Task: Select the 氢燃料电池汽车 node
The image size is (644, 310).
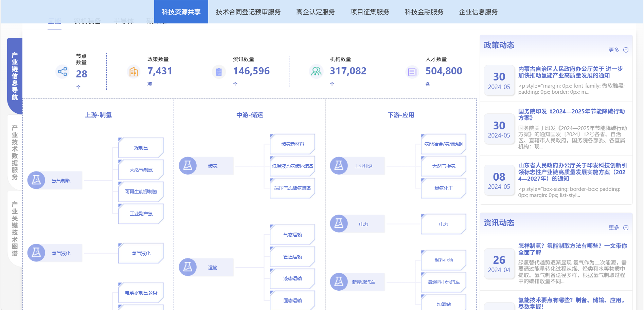Action: tap(444, 282)
